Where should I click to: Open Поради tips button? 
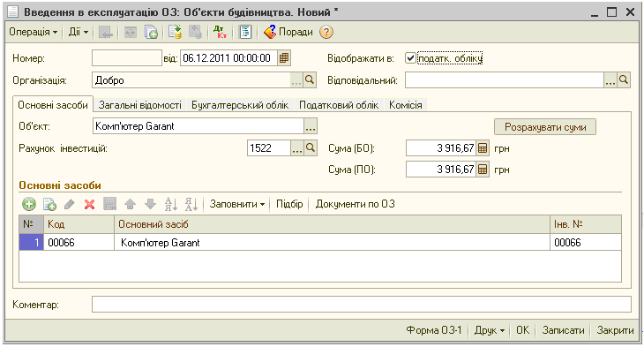tap(288, 32)
